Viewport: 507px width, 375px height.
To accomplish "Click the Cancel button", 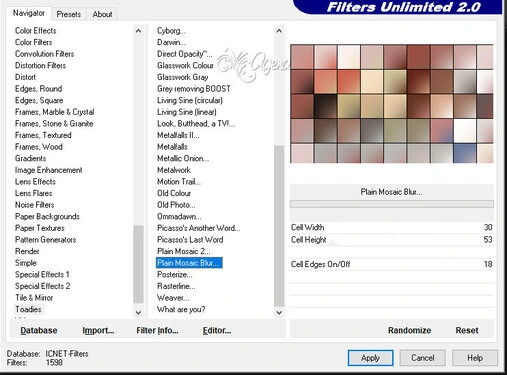I will [x=423, y=358].
